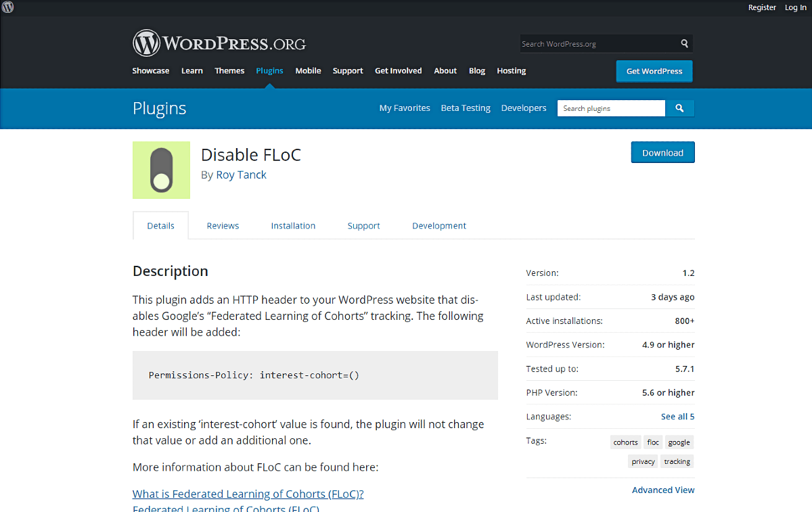Image resolution: width=812 pixels, height=512 pixels.
Task: Click Log In in the top bar
Action: coord(795,7)
